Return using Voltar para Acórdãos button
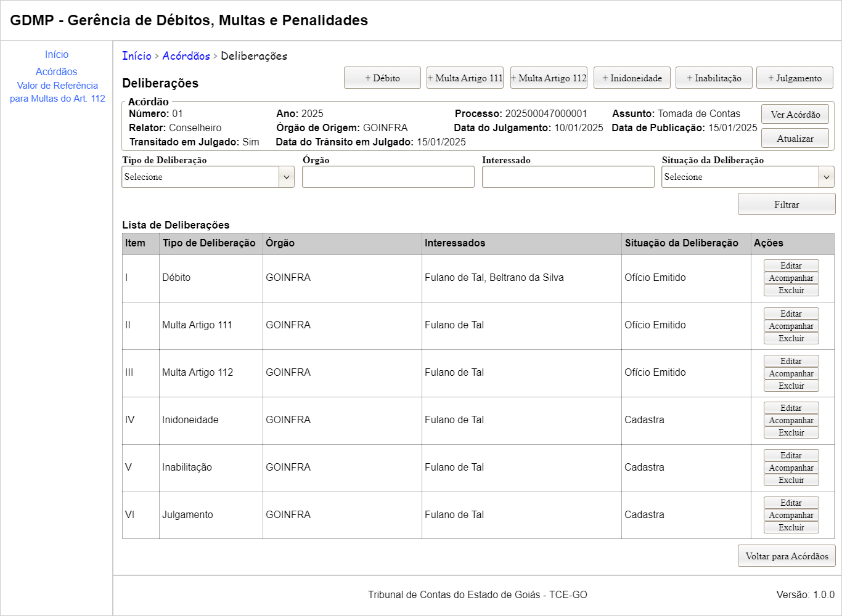Viewport: 842px width, 616px height. click(x=787, y=556)
